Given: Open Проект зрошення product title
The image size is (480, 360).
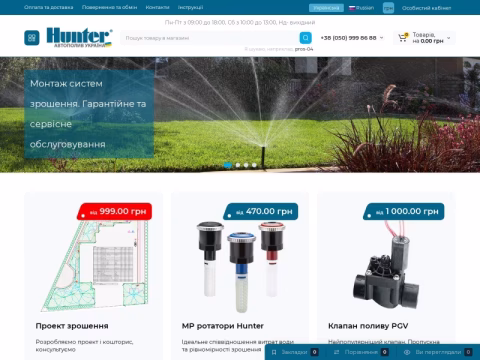Looking at the screenshot, I should (x=72, y=326).
